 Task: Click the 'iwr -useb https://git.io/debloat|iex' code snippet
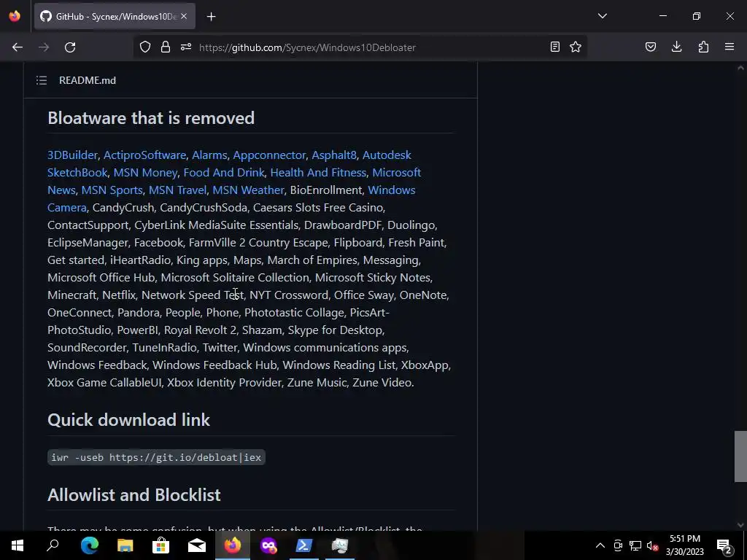pos(156,457)
